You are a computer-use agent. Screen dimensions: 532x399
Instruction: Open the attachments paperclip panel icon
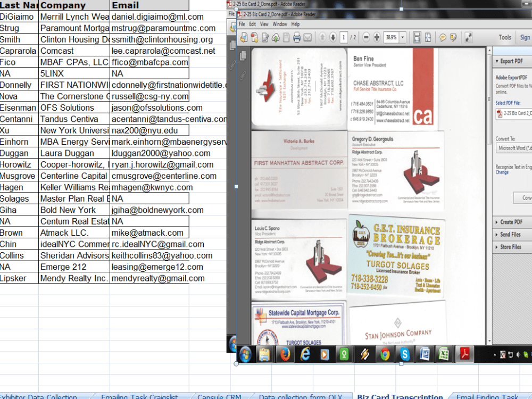[x=243, y=76]
